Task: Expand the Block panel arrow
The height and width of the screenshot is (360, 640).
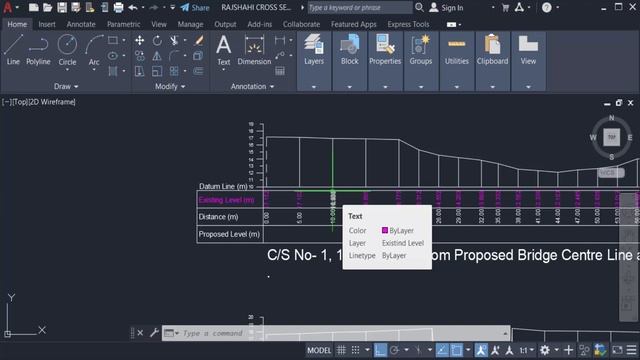Action: [350, 87]
